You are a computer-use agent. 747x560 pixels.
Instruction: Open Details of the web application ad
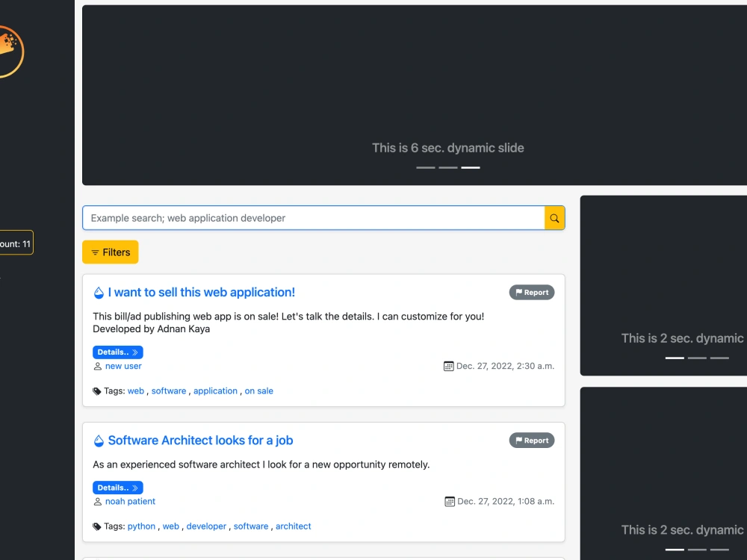pos(118,352)
